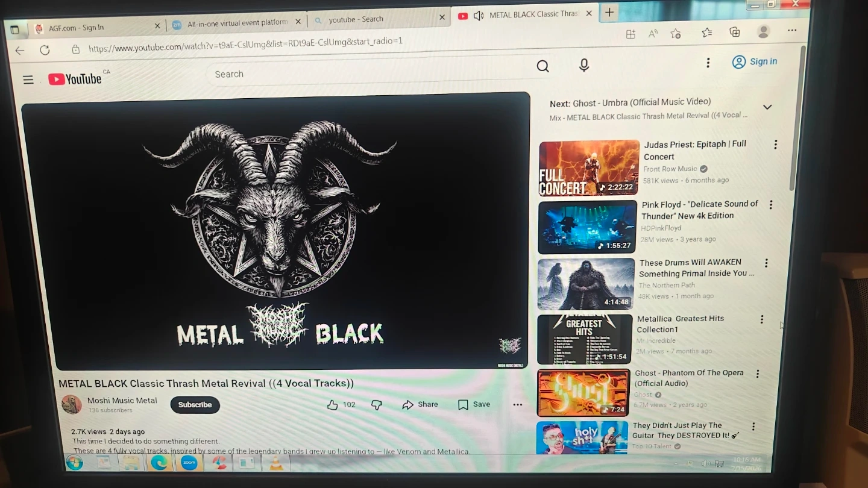This screenshot has width=868, height=488.
Task: Share the video using the Share button
Action: 420,404
